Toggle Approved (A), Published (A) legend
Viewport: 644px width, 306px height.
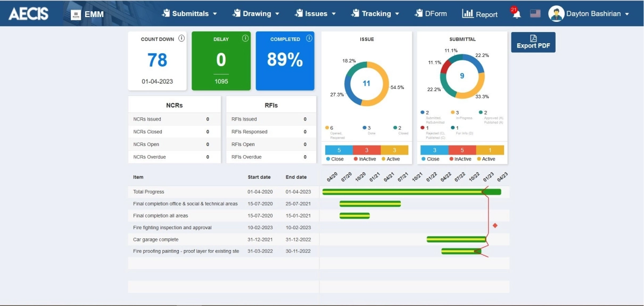[x=490, y=117]
